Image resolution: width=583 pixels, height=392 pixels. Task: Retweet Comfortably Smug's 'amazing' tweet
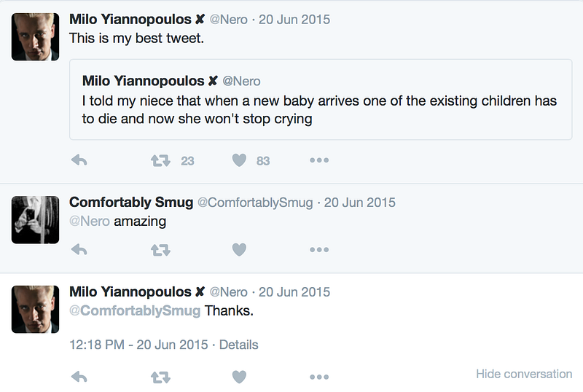160,249
